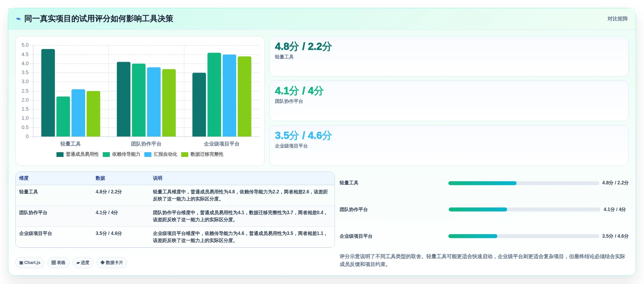Open the 4.1分 / 4分 团队协作平台 card

coord(449,101)
